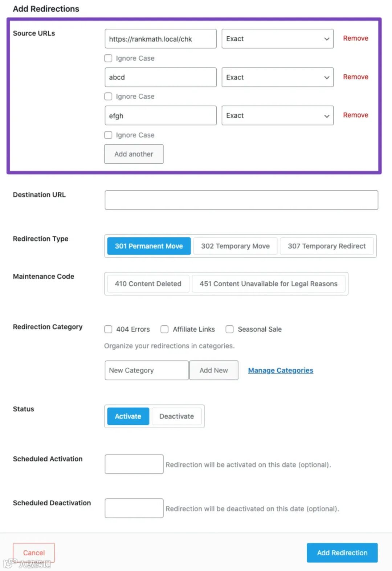Pick the 410 Content Deleted maintenance code
Image resolution: width=392 pixels, height=571 pixels.
click(148, 284)
